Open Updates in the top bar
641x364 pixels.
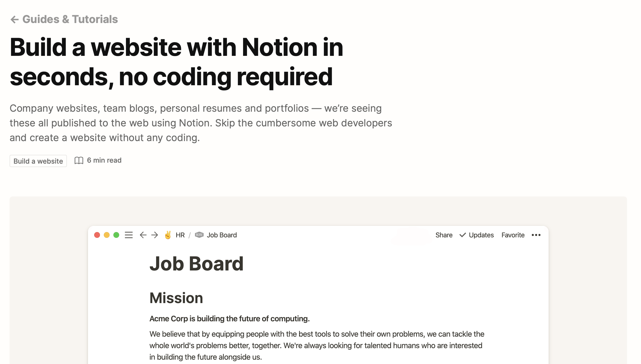[481, 235]
